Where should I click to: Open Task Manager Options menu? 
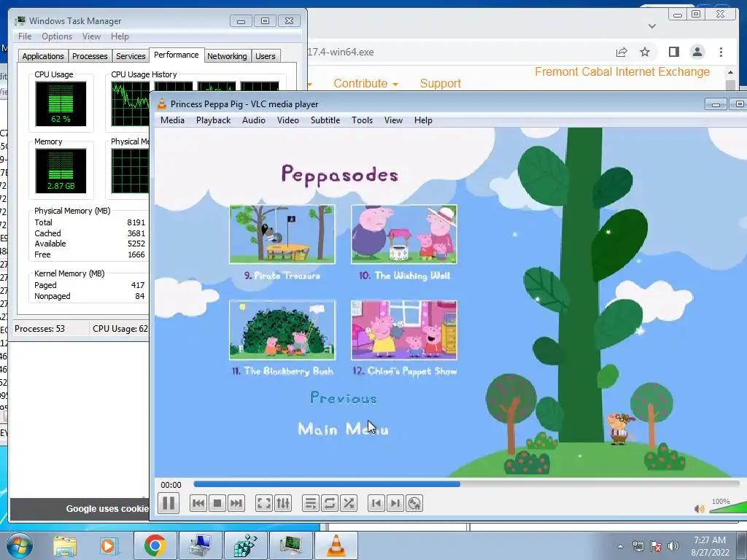pos(57,36)
